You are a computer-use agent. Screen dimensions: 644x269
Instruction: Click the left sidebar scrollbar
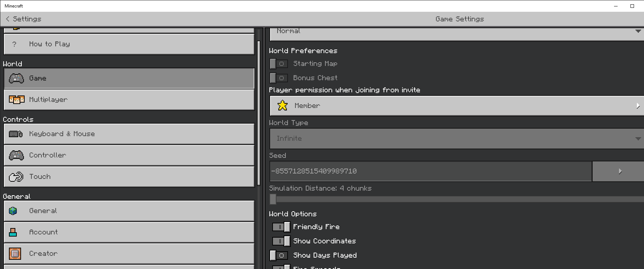[x=259, y=113]
